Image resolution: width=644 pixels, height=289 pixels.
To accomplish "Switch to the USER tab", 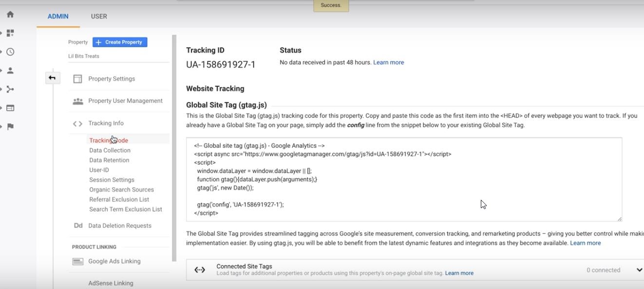I will [99, 17].
